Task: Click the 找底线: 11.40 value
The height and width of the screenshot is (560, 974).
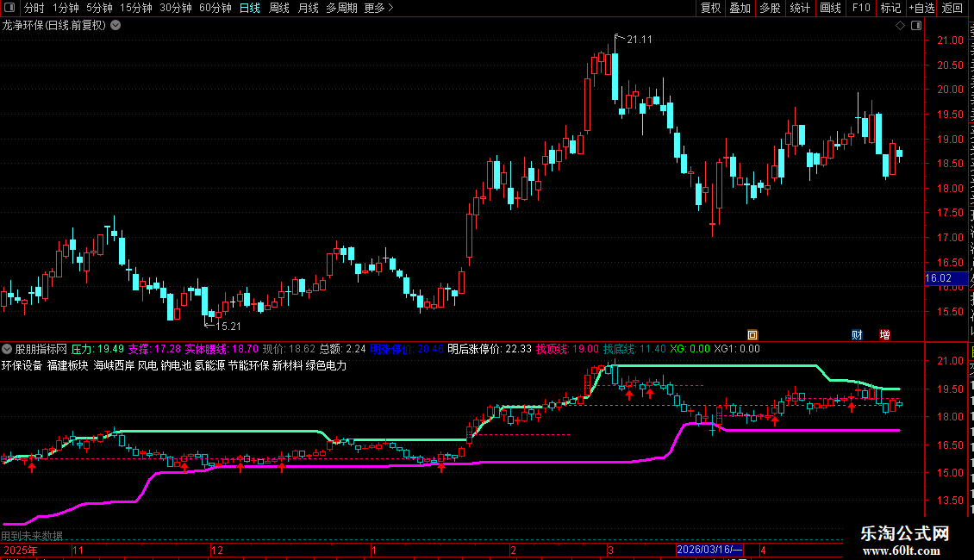Action: [635, 349]
